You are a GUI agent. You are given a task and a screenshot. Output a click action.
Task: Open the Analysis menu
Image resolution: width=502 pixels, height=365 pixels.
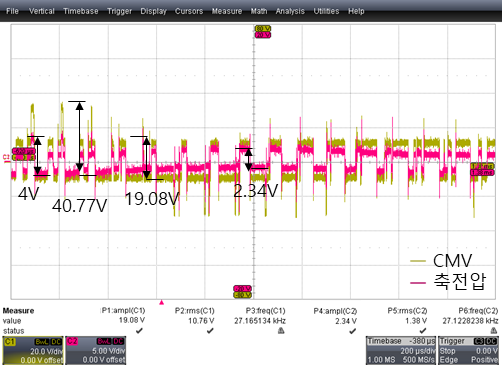290,11
